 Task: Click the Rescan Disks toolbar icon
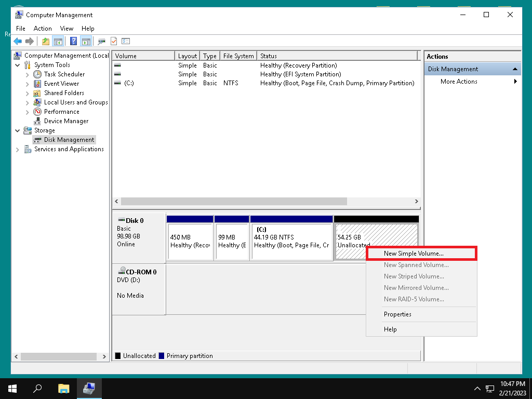(x=101, y=42)
